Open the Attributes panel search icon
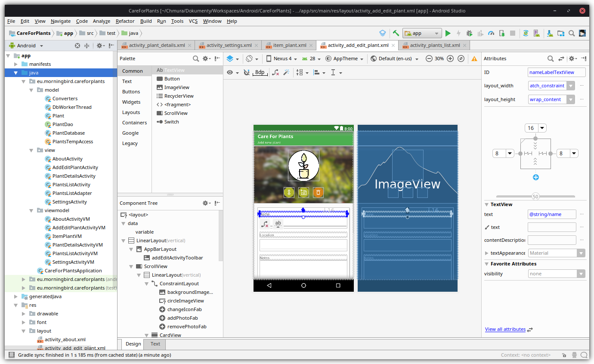Image resolution: width=594 pixels, height=364 pixels. point(550,59)
